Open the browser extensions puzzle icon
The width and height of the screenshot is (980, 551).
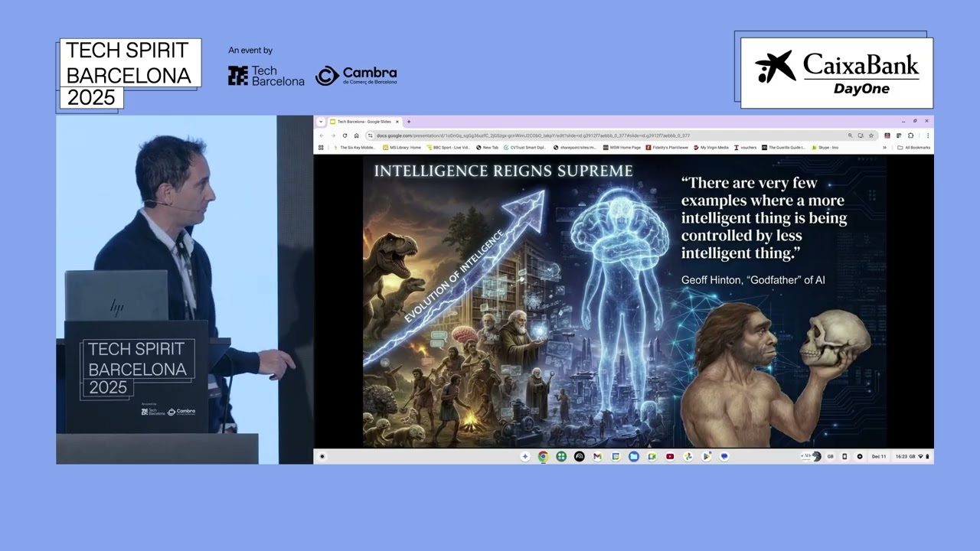[910, 135]
